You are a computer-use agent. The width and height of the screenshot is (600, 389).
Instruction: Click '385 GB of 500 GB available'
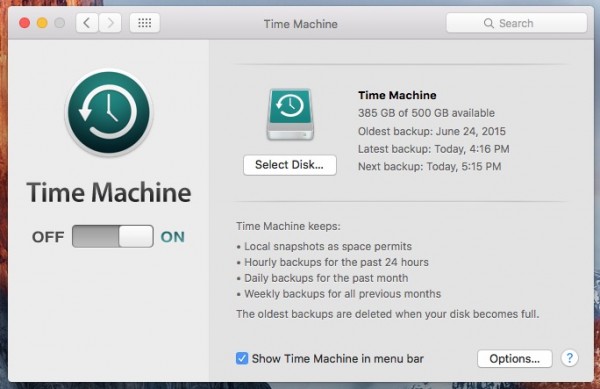[426, 113]
